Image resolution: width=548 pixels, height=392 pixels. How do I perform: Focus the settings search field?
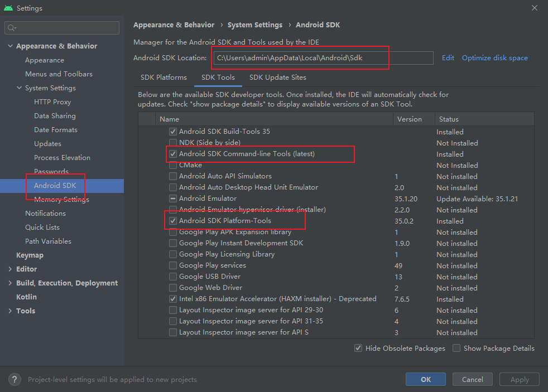coord(62,28)
